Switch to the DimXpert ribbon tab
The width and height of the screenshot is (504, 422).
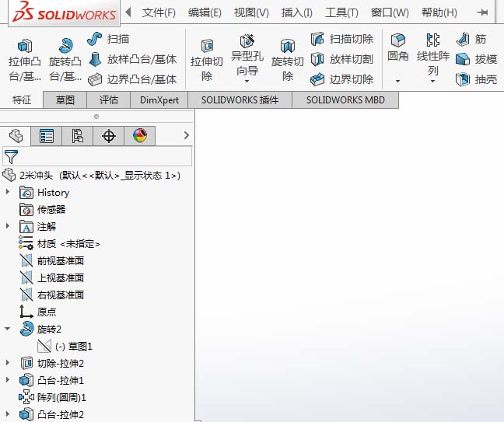159,100
